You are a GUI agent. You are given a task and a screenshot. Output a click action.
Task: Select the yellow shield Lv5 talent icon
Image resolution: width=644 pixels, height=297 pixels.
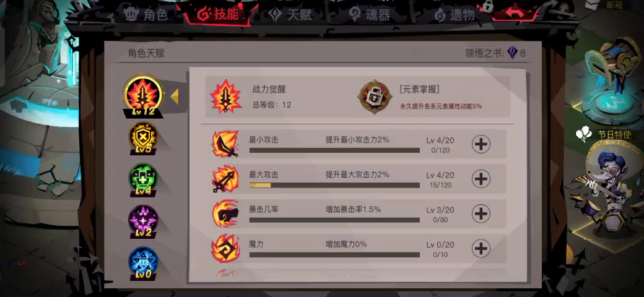click(x=143, y=137)
